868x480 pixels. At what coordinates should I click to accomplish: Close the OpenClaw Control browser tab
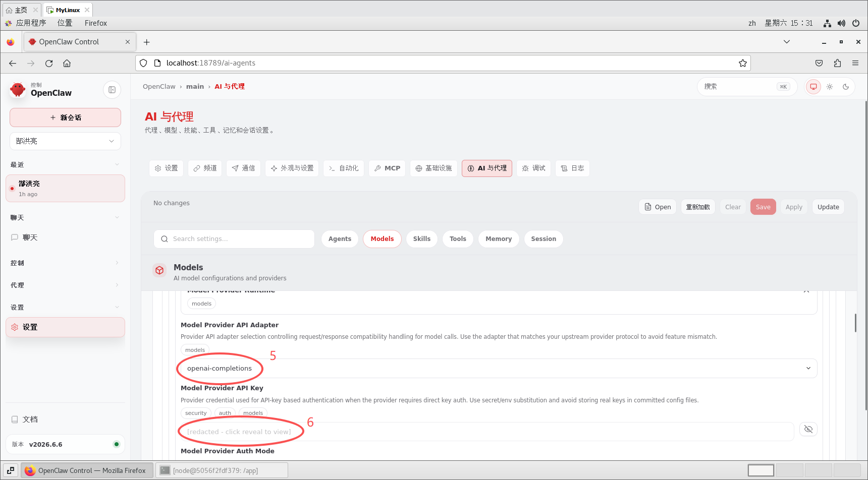(x=128, y=42)
